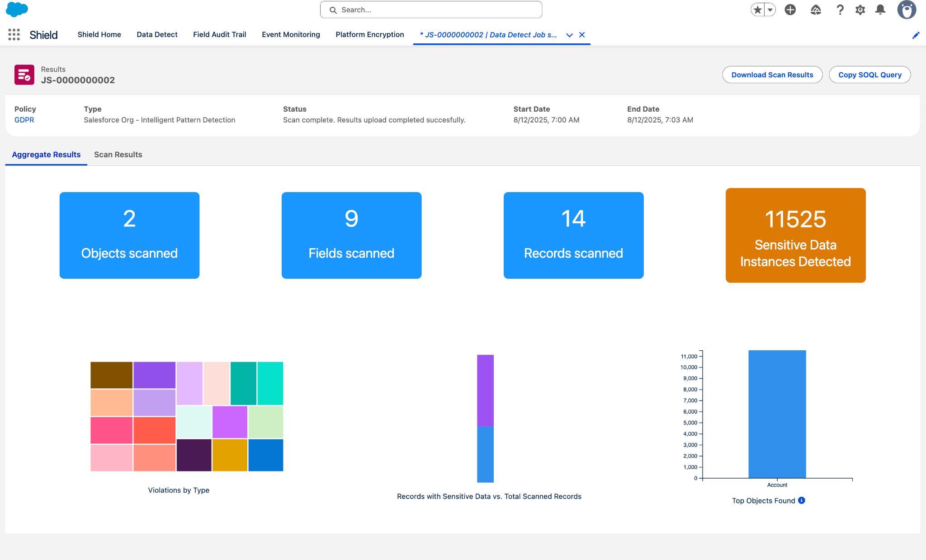This screenshot has height=560, width=926.
Task: Click in the global Search field
Action: 431,9
